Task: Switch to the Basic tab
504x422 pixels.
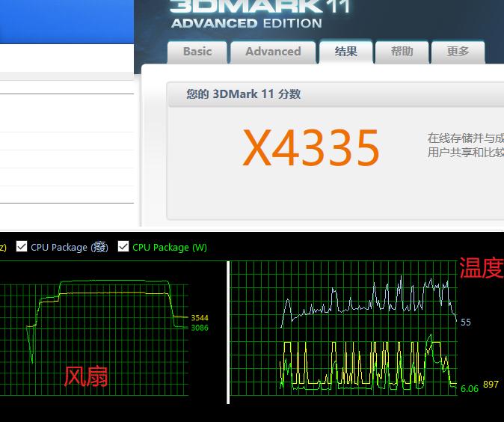Action: [197, 52]
